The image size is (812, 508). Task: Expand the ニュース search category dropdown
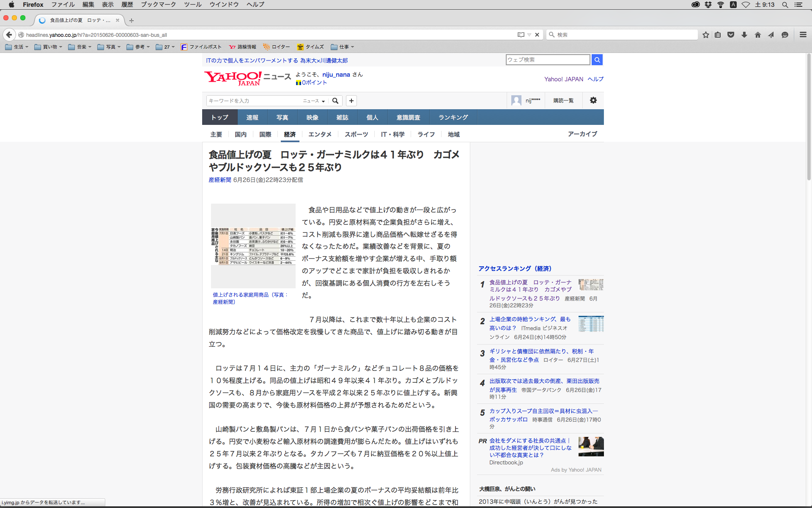(x=314, y=101)
